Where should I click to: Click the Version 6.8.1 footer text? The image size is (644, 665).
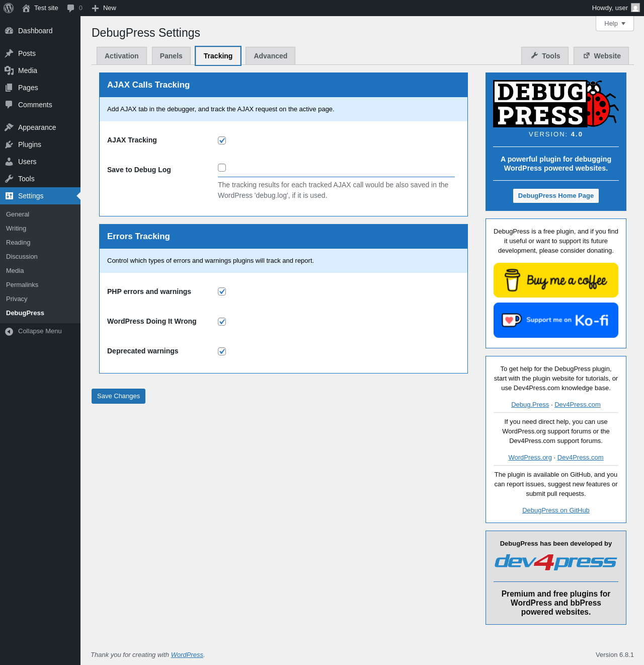(615, 655)
